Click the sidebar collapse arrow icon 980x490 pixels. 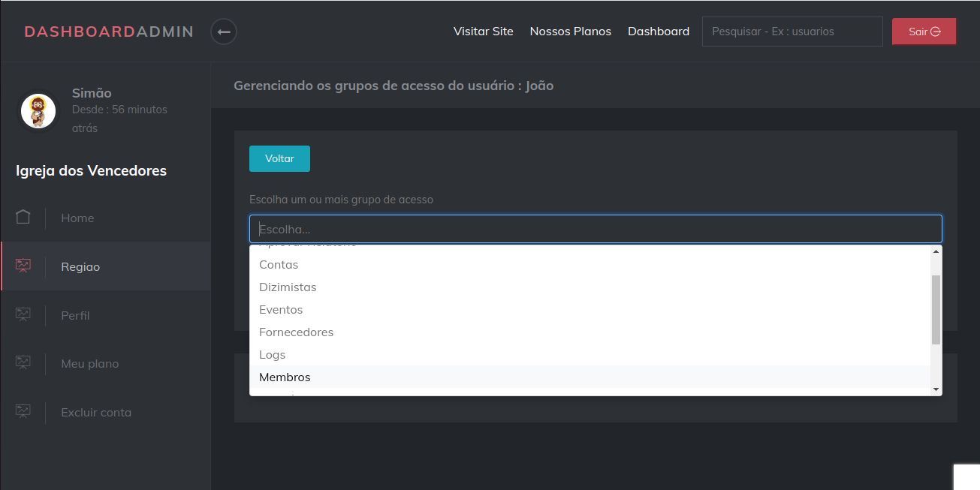click(224, 32)
